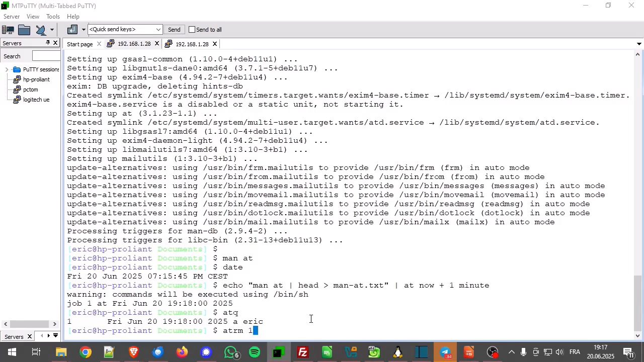
Task: Enable the Send to all checkbox
Action: 192,29
